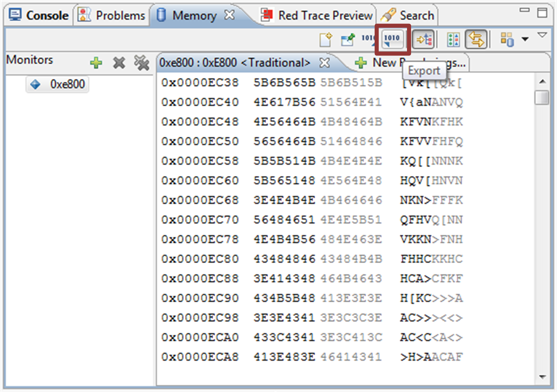Click hex value 4E564E48

coord(351,181)
